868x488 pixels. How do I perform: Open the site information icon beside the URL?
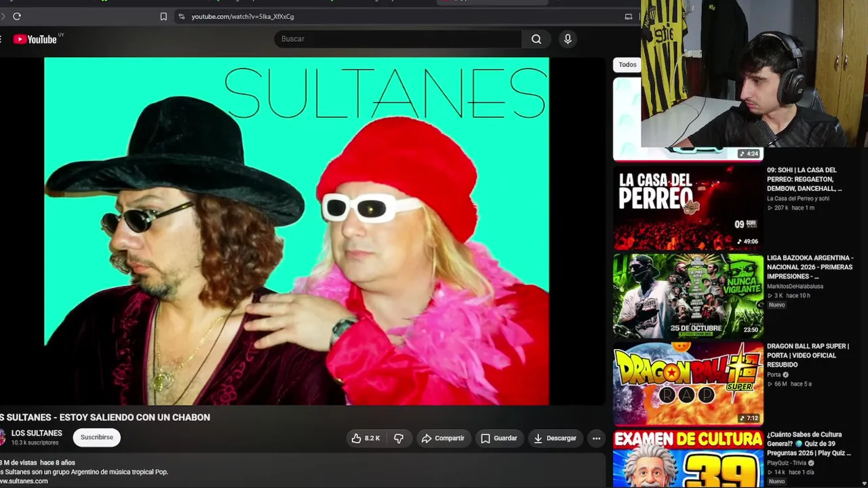[181, 16]
